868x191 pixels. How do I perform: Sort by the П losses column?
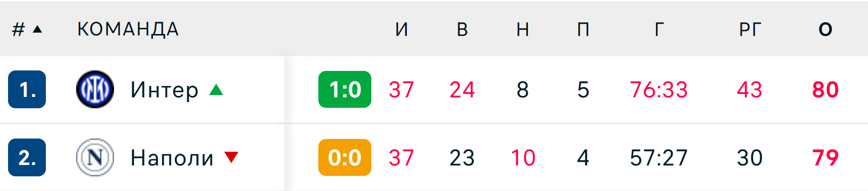coord(583,29)
